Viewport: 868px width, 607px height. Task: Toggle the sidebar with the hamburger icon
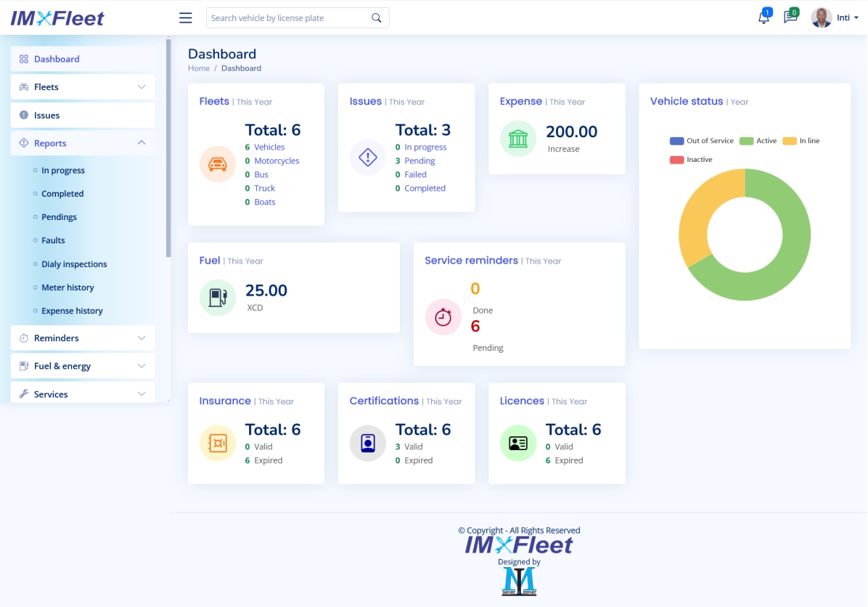185,17
